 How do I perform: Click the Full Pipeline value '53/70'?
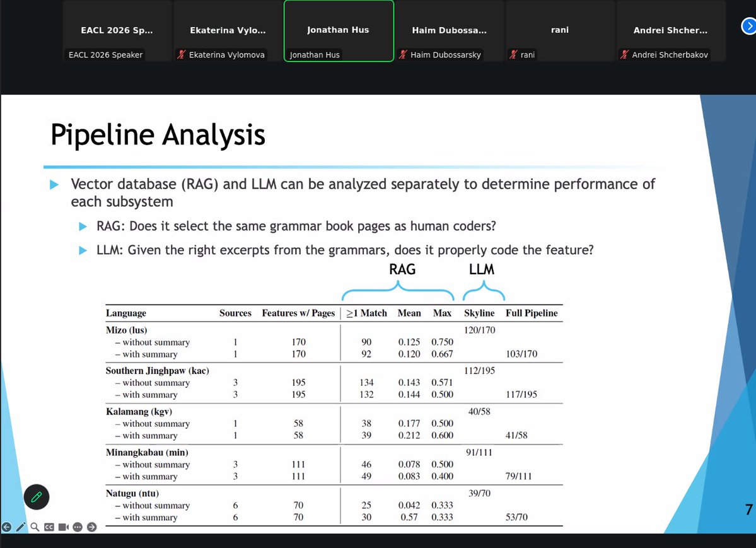click(x=516, y=517)
